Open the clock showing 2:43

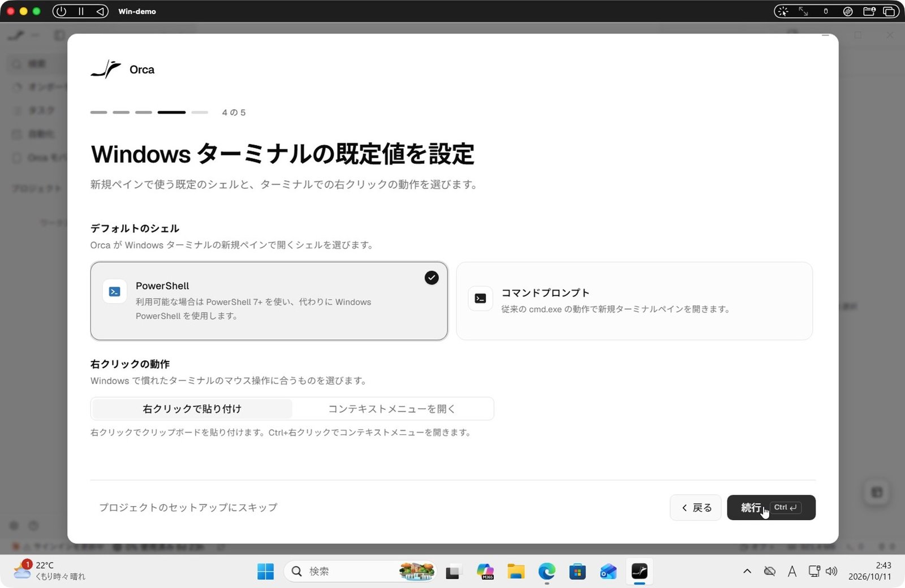coord(870,571)
